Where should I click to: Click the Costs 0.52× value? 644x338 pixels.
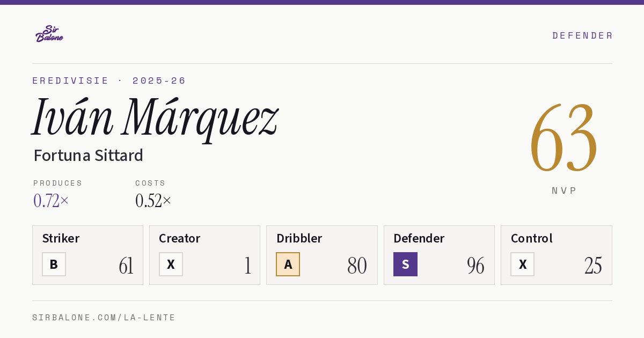153,201
